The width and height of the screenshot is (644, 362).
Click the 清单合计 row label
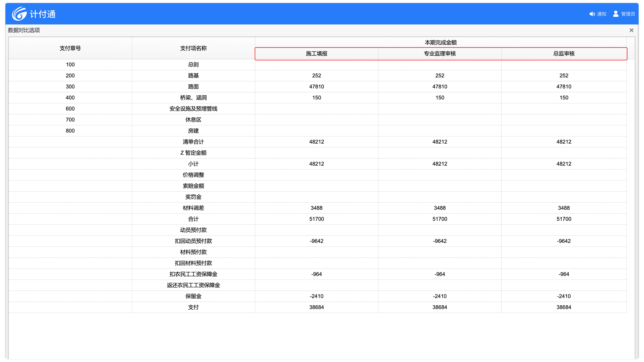click(193, 142)
